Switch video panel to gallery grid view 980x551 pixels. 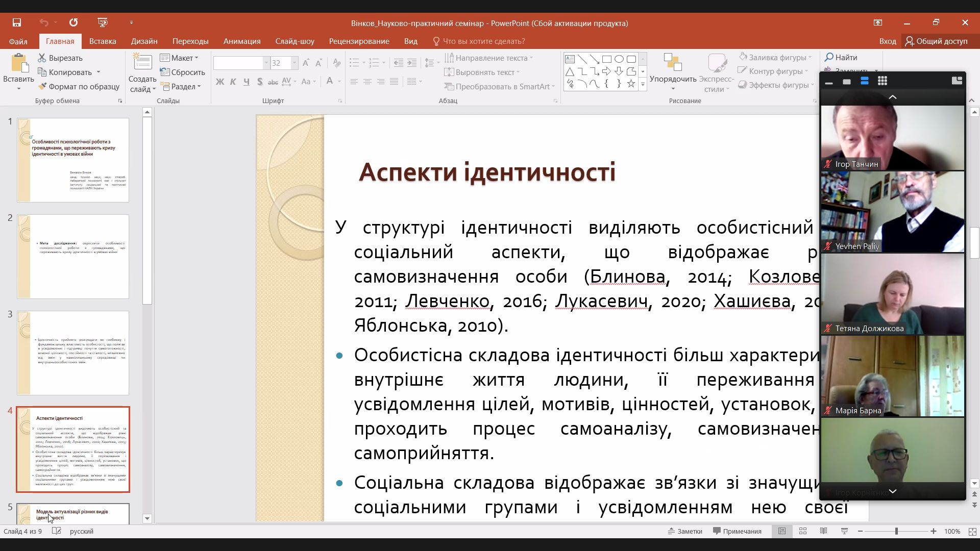coord(882,81)
